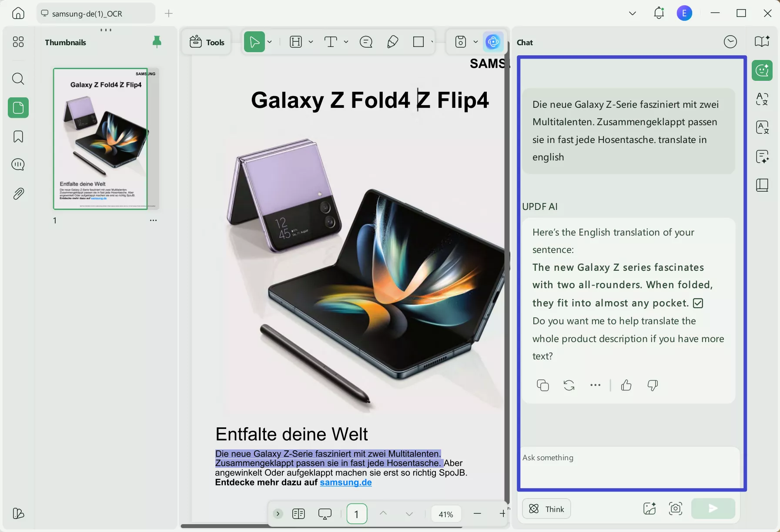Expand the select tool dropdown arrow
This screenshot has height=532, width=780.
270,42
